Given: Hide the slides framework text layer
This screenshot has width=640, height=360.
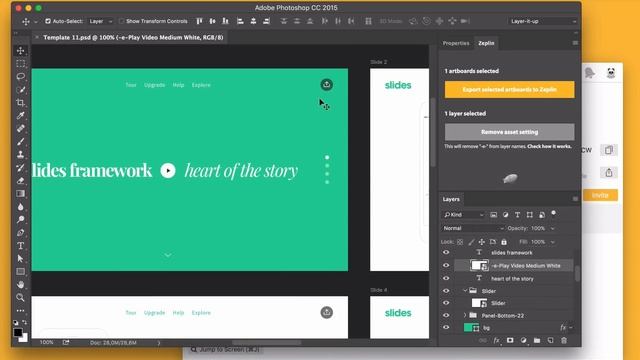Looking at the screenshot, I should (x=446, y=253).
